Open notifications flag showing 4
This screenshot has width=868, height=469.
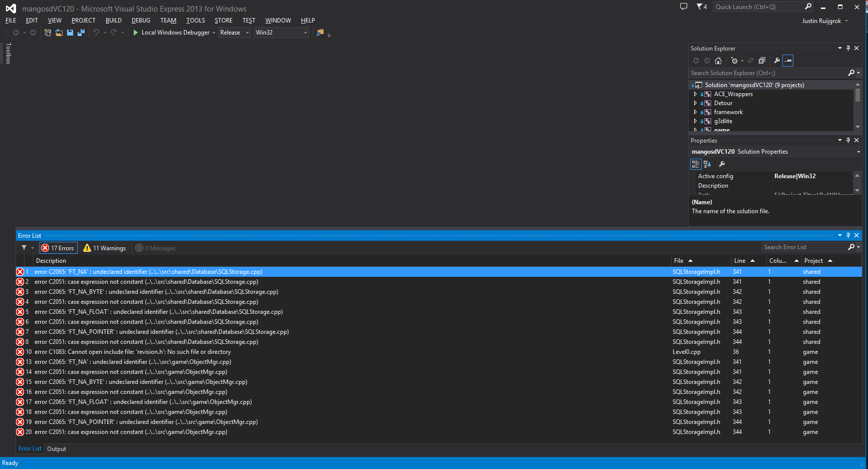click(702, 7)
